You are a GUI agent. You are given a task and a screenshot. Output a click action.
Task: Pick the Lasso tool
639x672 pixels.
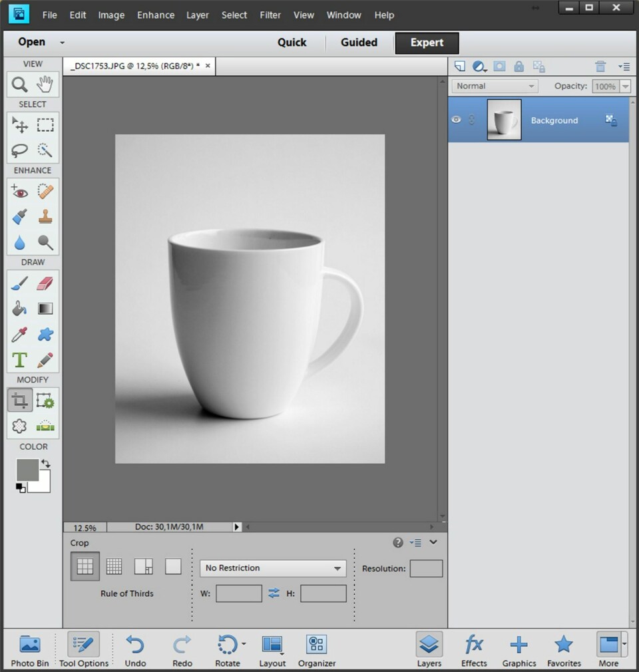20,150
